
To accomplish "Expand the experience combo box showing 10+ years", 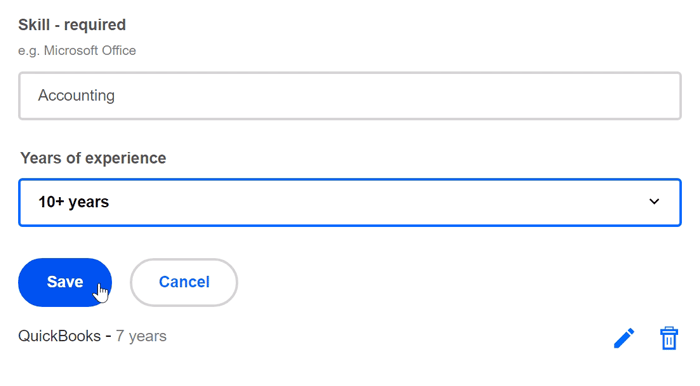I will pos(350,202).
